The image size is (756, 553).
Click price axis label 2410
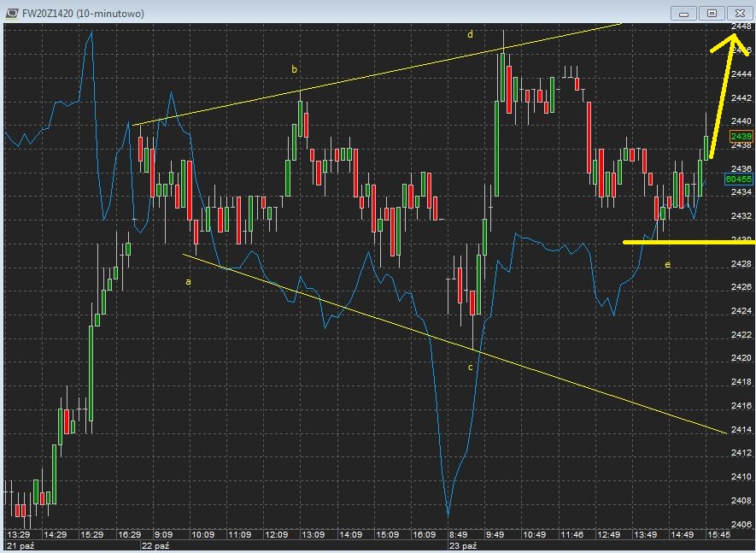741,476
